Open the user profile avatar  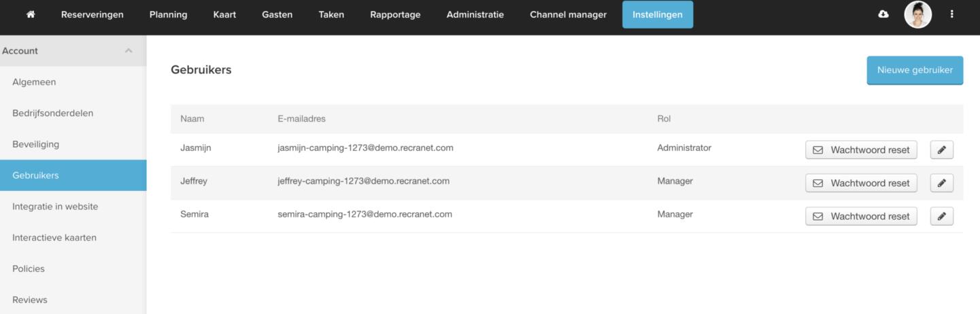click(917, 14)
